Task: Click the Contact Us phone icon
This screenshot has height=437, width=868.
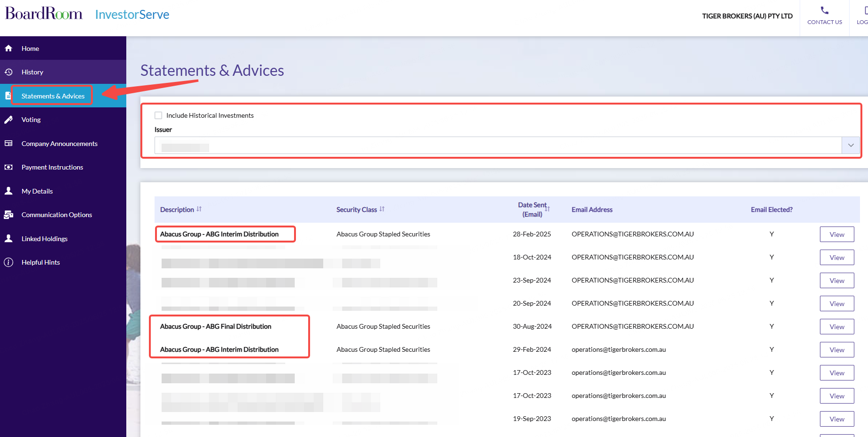Action: pos(824,10)
